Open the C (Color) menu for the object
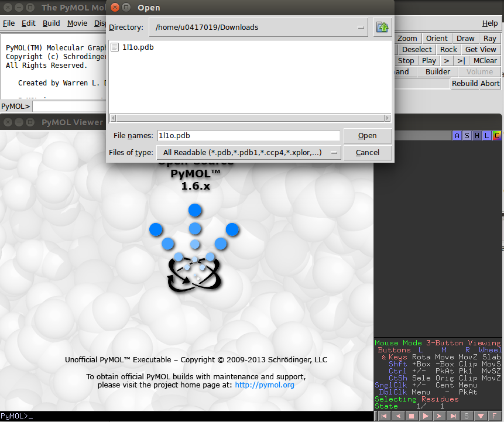504x422 pixels. [x=497, y=136]
